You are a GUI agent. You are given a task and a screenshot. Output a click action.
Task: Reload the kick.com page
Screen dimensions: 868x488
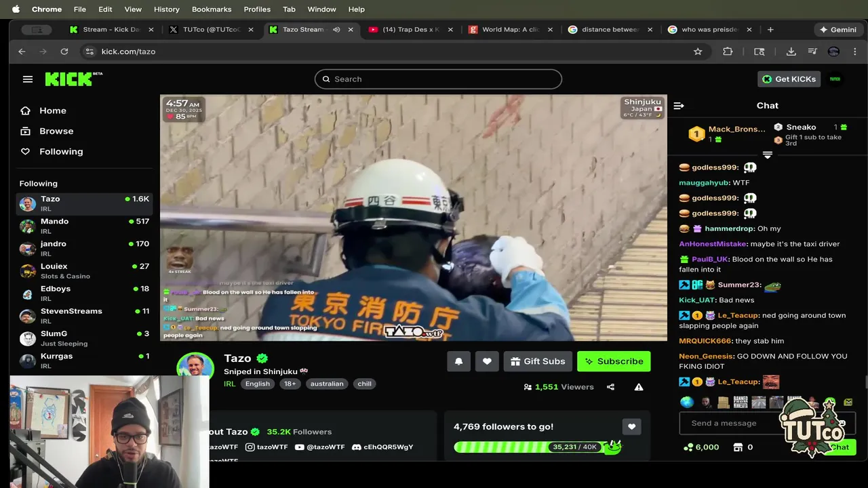click(x=64, y=52)
